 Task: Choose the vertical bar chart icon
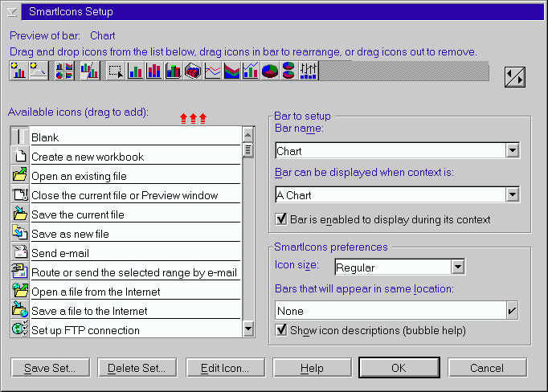(x=135, y=71)
